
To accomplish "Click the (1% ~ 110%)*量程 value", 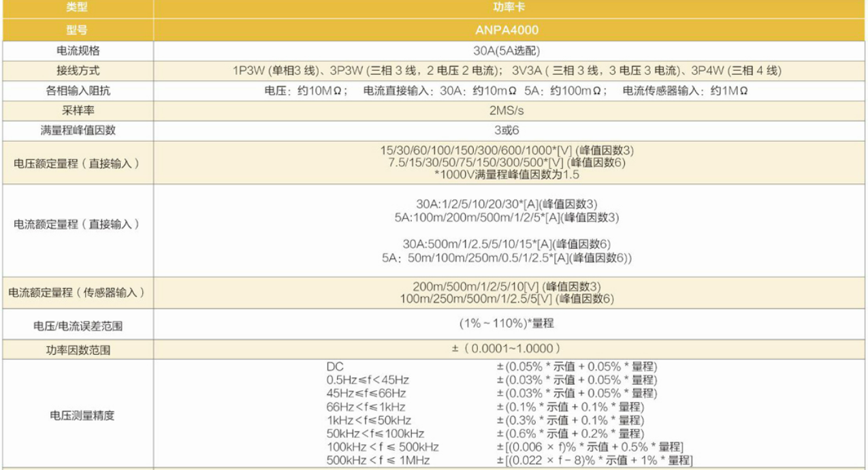I will pyautogui.click(x=507, y=324).
